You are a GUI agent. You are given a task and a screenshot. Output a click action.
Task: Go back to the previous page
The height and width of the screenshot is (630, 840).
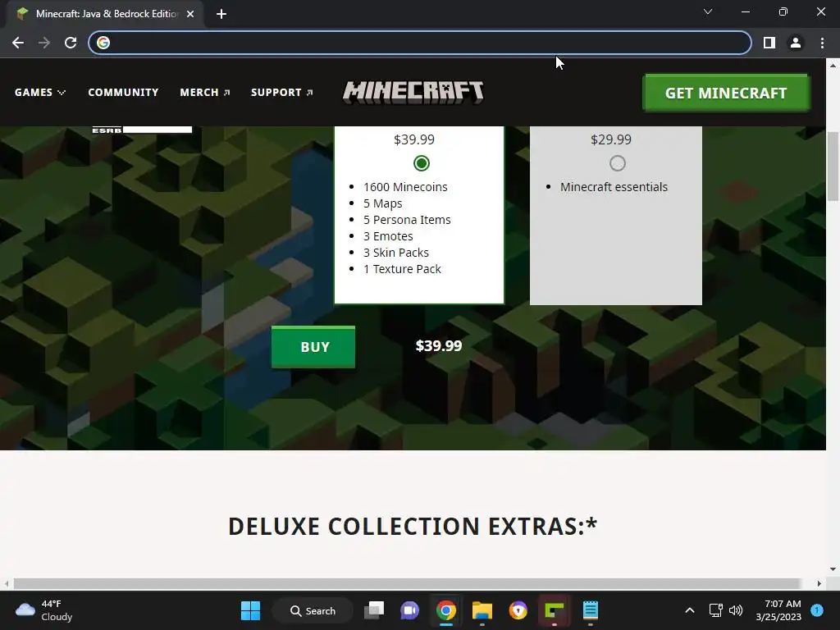pyautogui.click(x=18, y=43)
